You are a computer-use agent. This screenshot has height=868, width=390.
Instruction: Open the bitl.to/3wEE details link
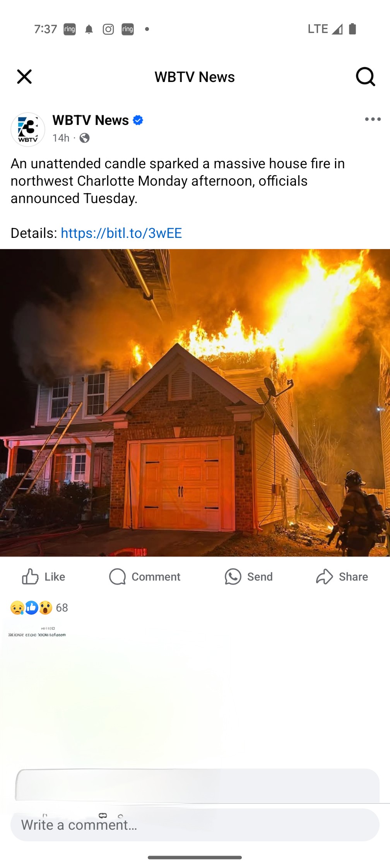[x=121, y=233]
